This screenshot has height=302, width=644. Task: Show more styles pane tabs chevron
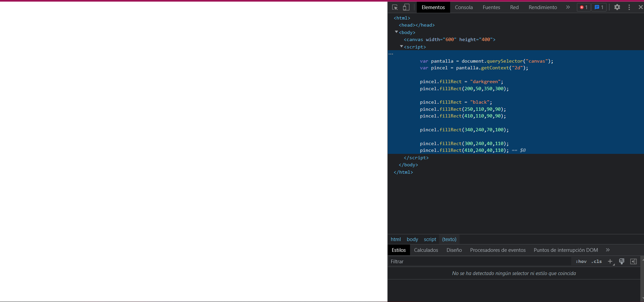[x=608, y=250]
